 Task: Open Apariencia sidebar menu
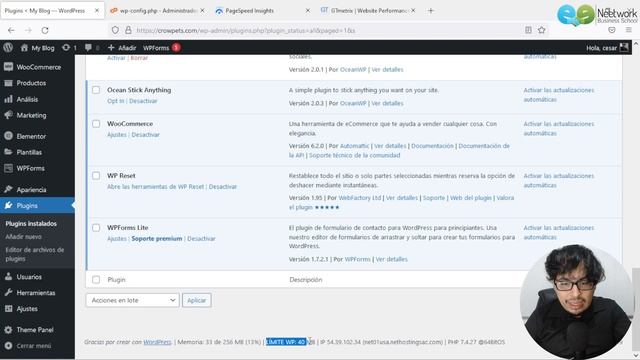click(x=37, y=189)
